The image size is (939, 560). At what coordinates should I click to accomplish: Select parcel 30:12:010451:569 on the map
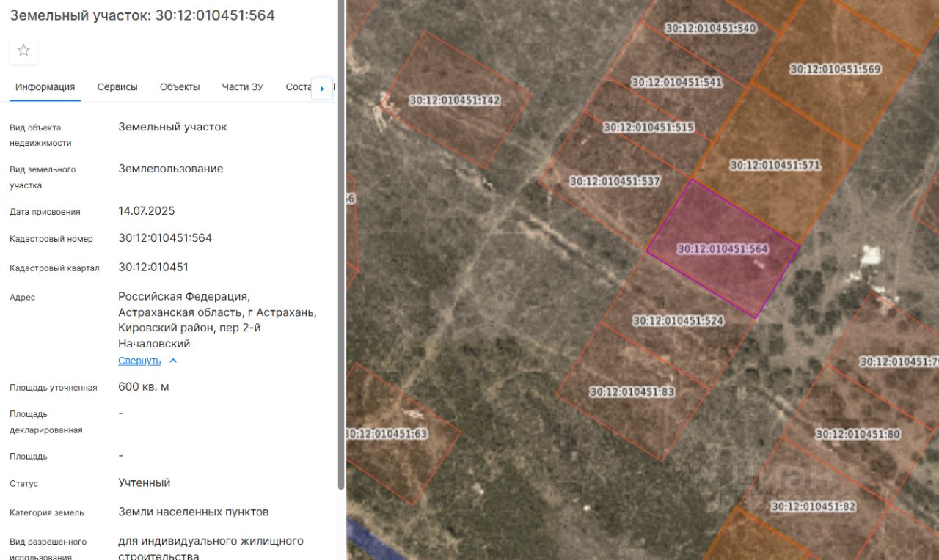point(836,69)
